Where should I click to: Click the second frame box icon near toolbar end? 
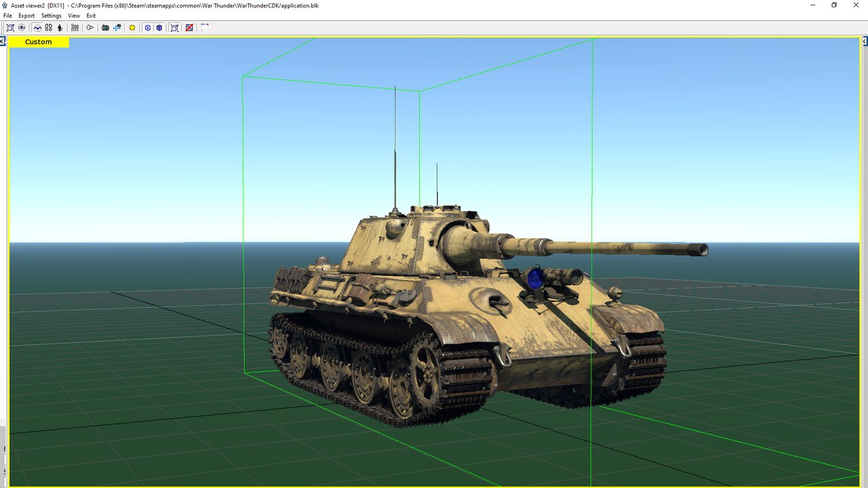(x=174, y=28)
